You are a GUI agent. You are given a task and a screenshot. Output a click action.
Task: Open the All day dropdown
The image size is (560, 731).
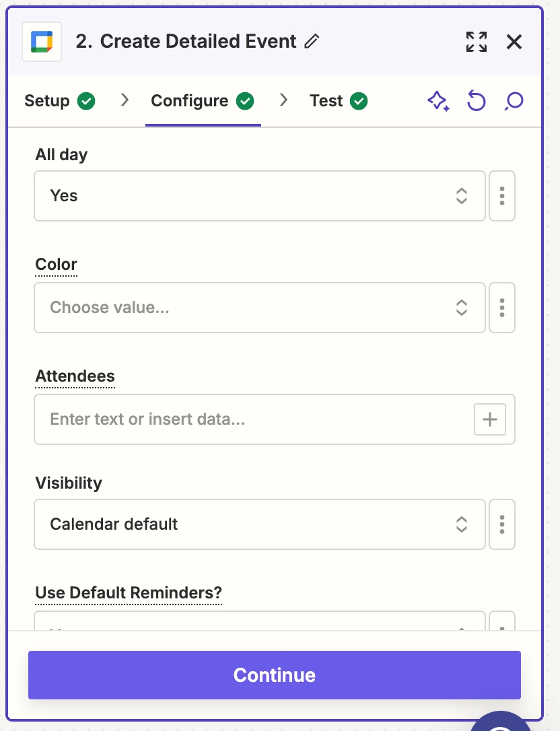[259, 196]
